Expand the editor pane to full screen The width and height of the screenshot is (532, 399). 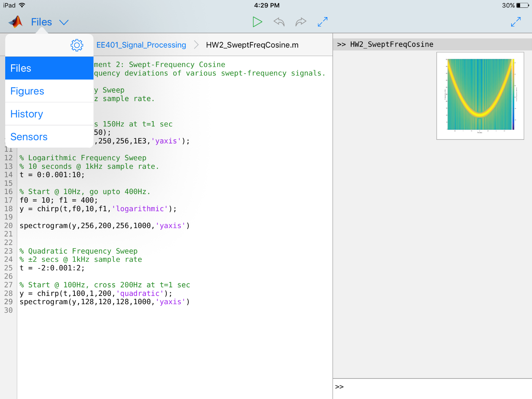click(323, 22)
